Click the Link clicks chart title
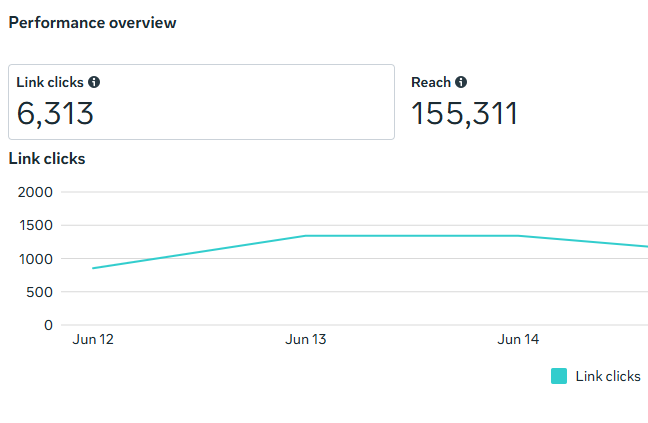This screenshot has height=423, width=648. 47,159
